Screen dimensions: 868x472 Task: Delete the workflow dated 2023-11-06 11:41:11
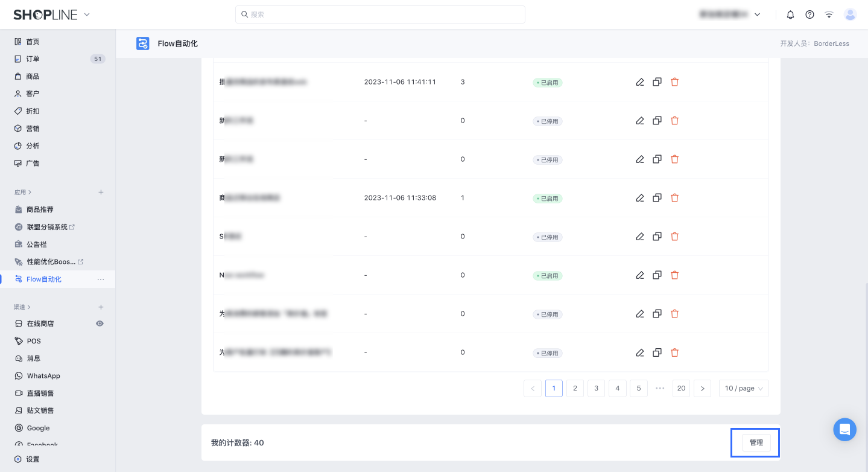[674, 82]
